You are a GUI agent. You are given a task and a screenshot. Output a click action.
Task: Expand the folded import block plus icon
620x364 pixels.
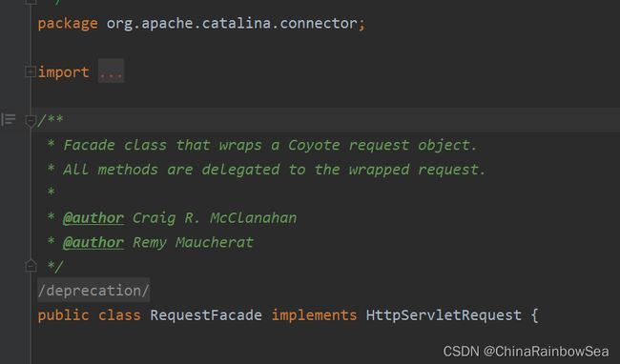(31, 71)
